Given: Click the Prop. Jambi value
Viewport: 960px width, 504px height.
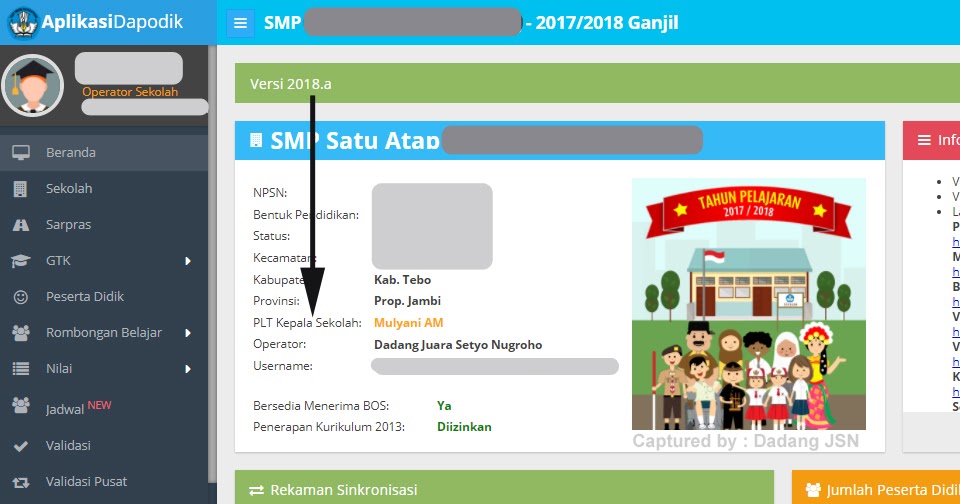Looking at the screenshot, I should point(407,301).
